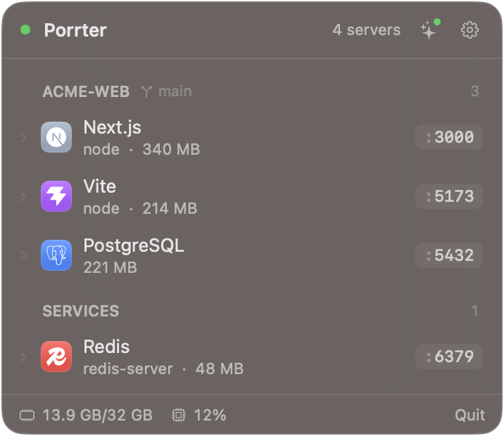Click the Porrter title text
This screenshot has height=436, width=504.
(x=75, y=30)
